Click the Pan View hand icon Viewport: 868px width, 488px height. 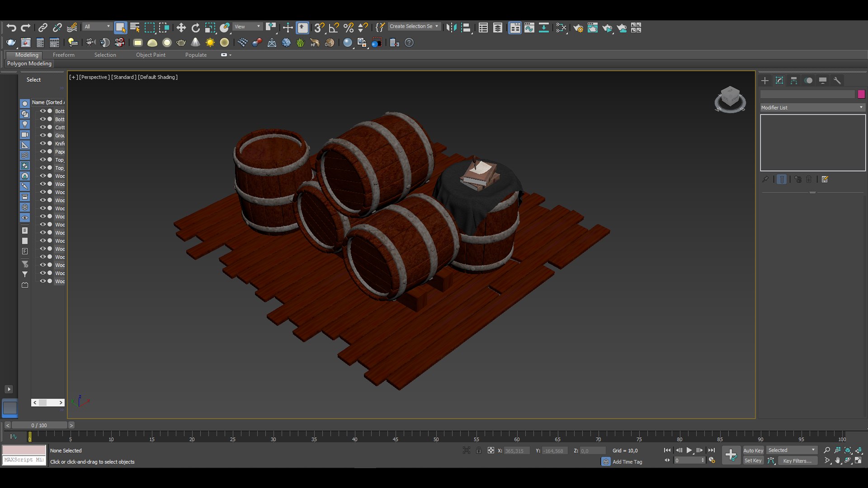tap(837, 460)
